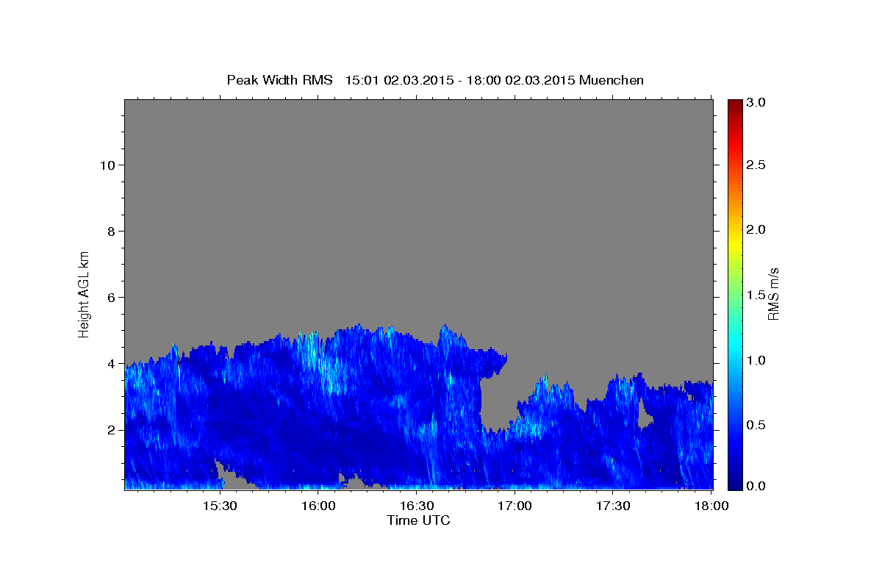882x588 pixels.
Task: Click the 15:30 time tick label
Action: point(220,506)
